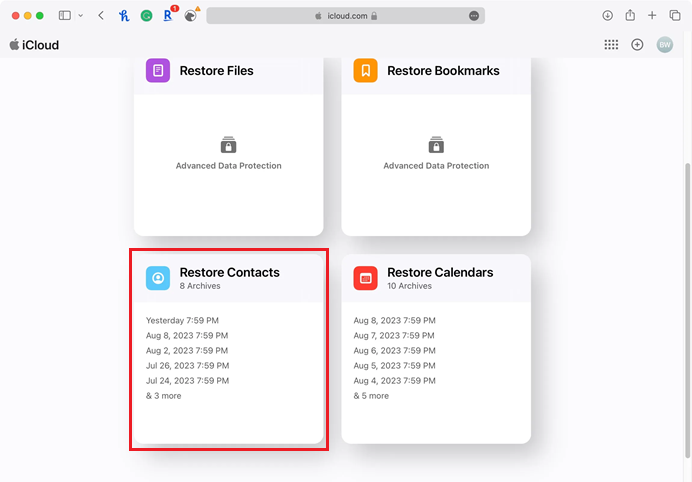The height and width of the screenshot is (482, 692).
Task: Click the blue Restore Contacts icon
Action: (x=158, y=278)
